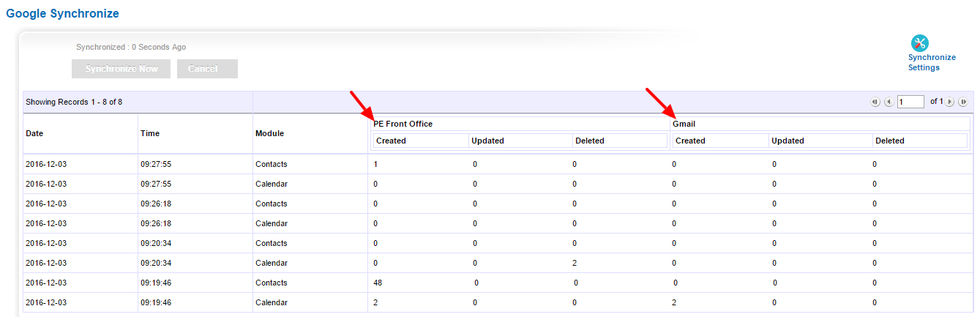
Task: Click Deleted header under Gmail
Action: (890, 141)
